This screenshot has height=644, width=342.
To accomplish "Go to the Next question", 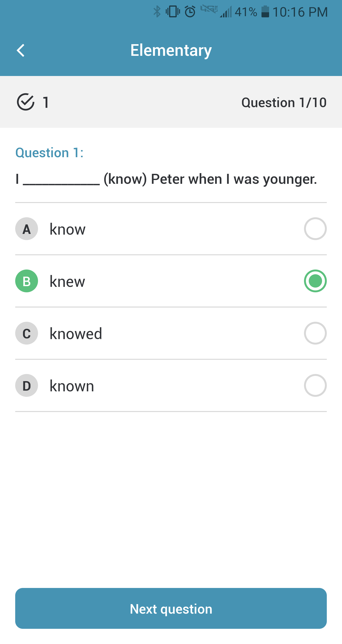I will 171,608.
